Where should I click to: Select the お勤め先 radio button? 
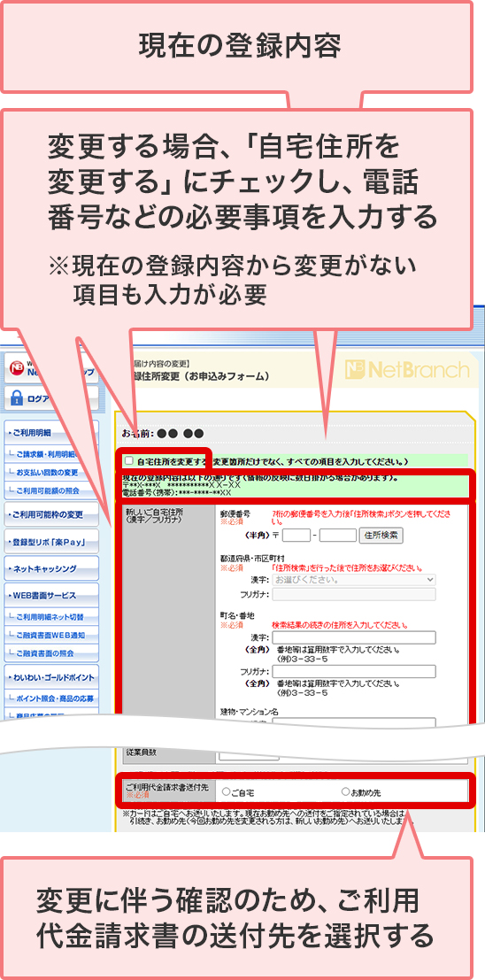click(345, 791)
